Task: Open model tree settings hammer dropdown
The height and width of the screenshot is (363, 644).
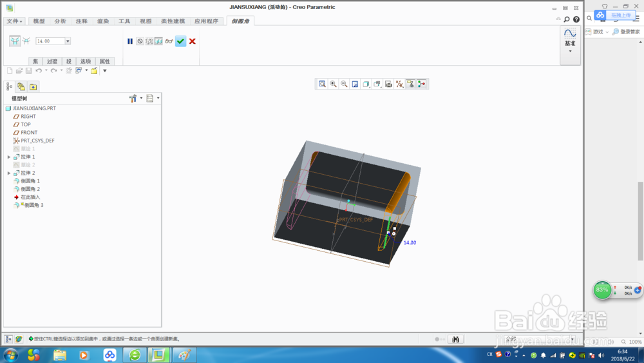Action: 135,98
